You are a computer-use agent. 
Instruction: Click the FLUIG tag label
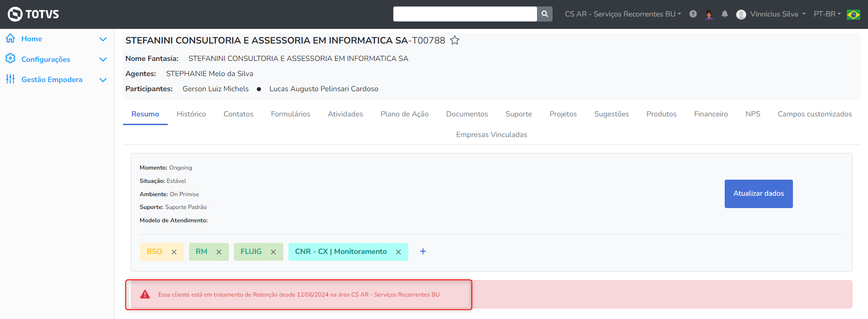pyautogui.click(x=251, y=252)
